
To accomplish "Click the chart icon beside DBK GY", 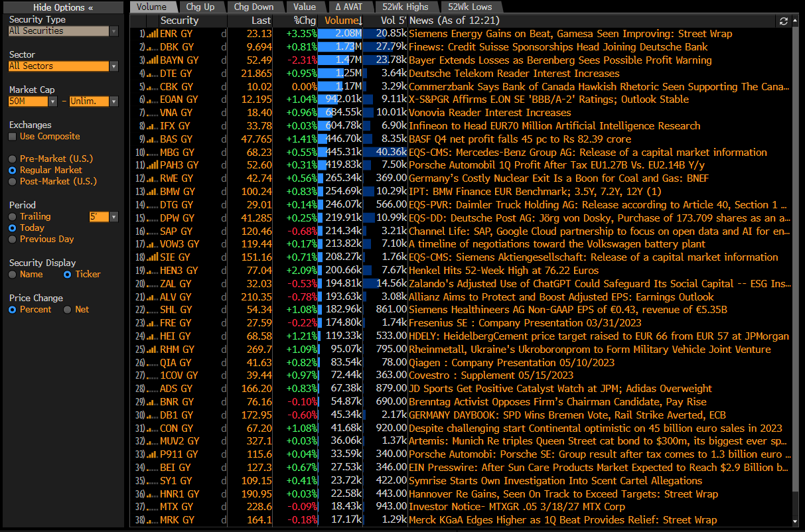I will point(152,47).
